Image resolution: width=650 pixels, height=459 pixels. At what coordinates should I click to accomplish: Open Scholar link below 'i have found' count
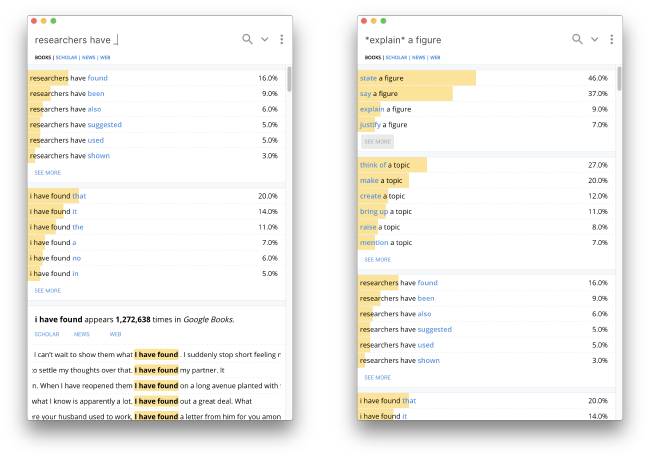47,334
